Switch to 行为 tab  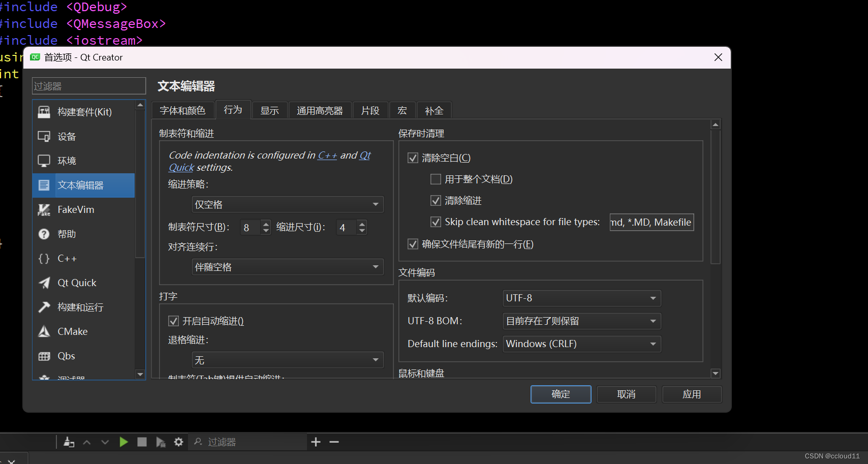(x=233, y=109)
